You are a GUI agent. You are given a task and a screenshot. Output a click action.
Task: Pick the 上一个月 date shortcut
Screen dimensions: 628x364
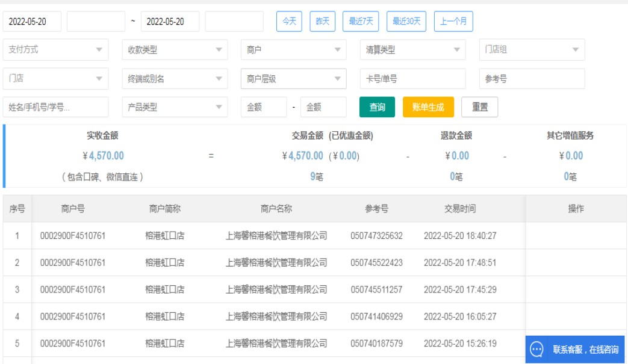(x=453, y=22)
